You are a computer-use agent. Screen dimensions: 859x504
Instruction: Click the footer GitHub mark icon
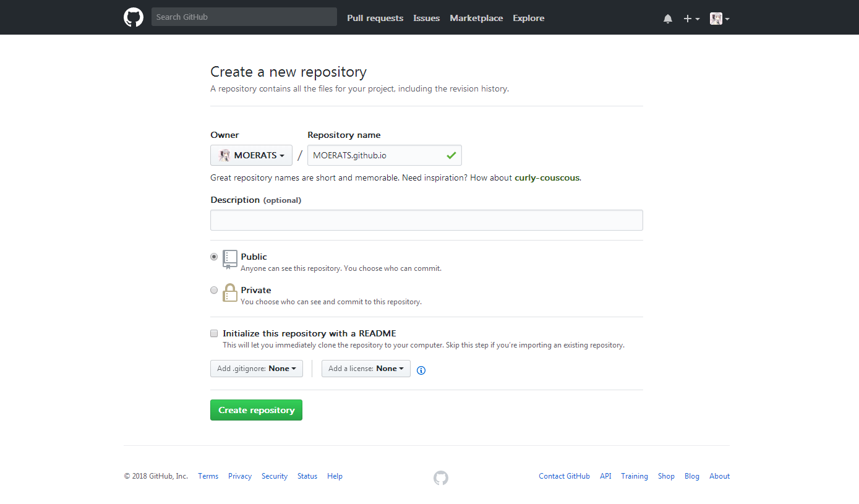coord(441,477)
